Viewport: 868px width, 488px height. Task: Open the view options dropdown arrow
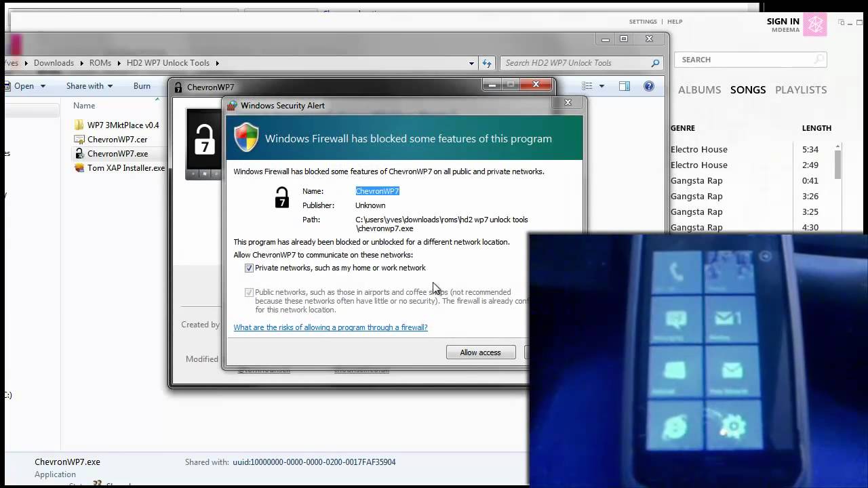(x=601, y=86)
